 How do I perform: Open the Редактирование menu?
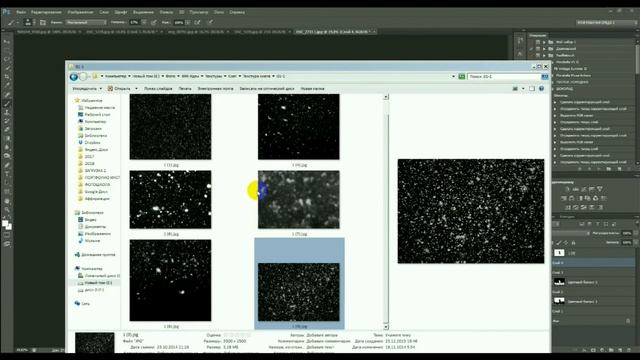(46, 12)
